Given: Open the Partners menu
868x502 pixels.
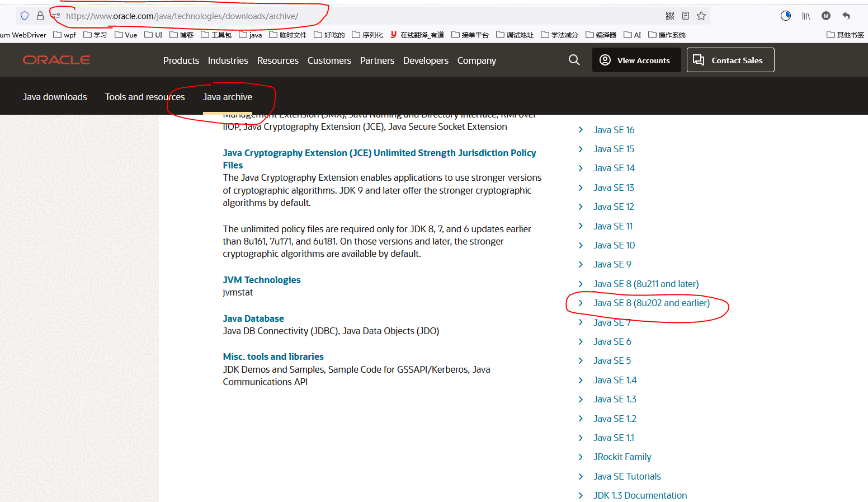Looking at the screenshot, I should tap(377, 60).
